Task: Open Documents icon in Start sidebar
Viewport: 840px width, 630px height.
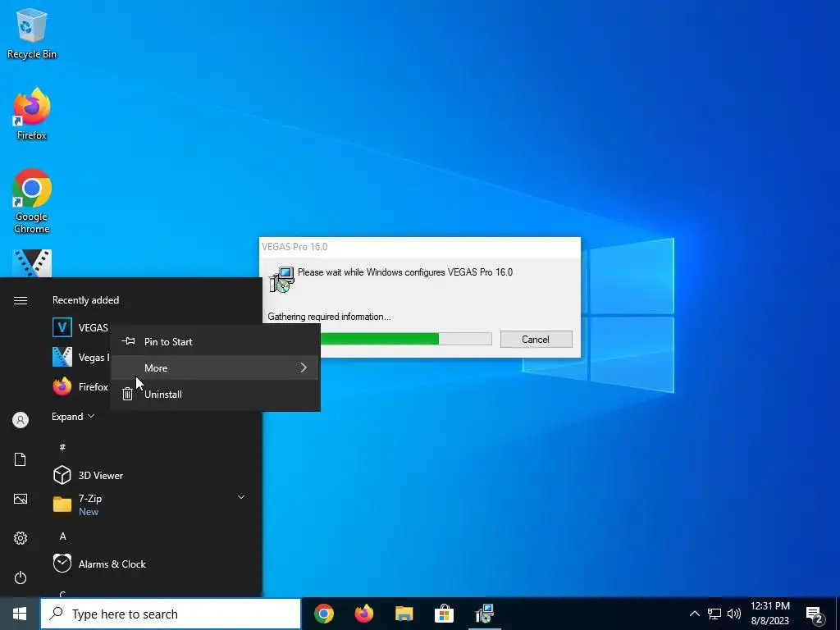Action: (21, 459)
